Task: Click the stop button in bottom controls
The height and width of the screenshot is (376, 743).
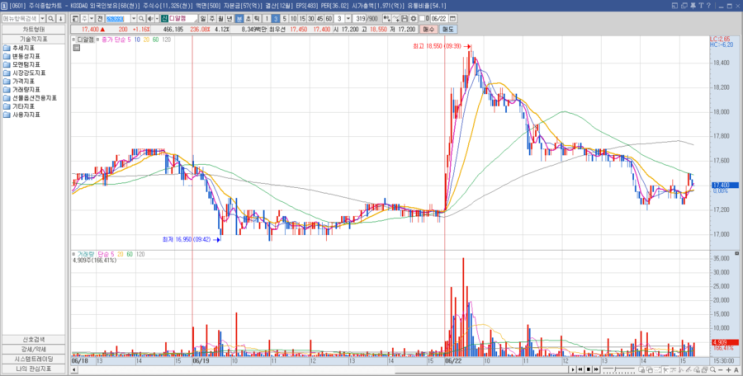Action: tap(589, 369)
